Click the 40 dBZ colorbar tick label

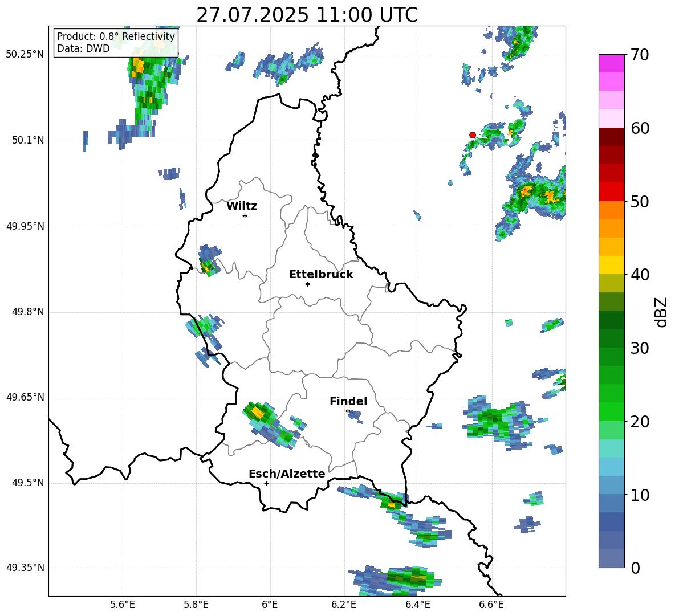(640, 275)
